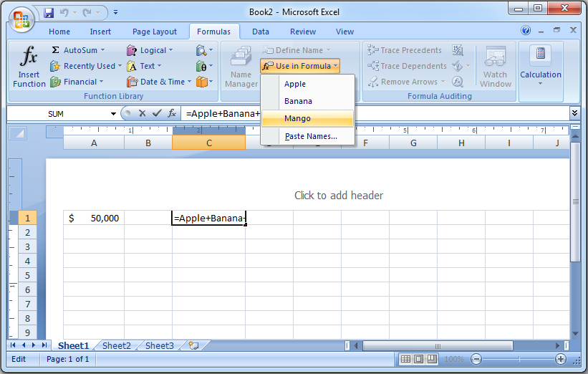Screen dimensions: 588x374
Task: Switch to the Page Layout tab
Action: pos(155,32)
